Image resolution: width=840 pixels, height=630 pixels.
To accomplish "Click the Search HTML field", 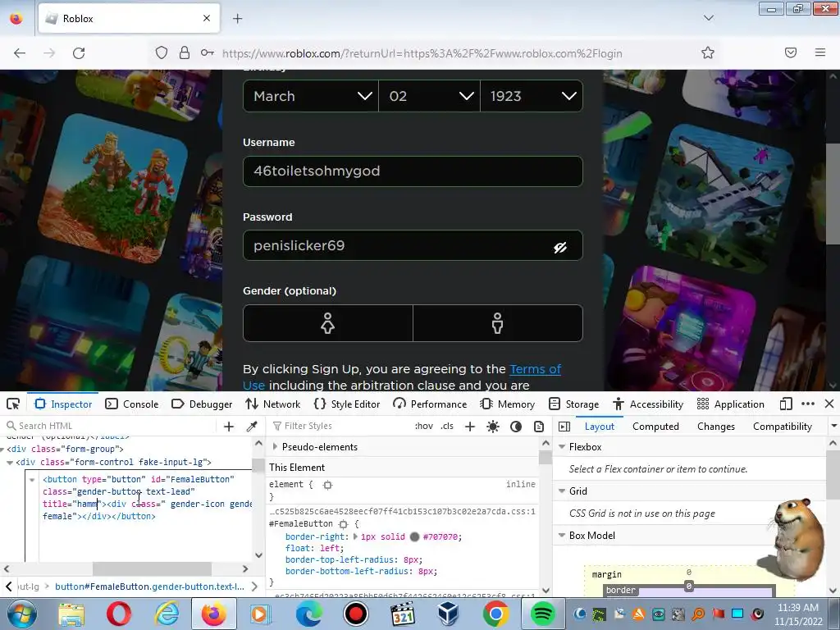I will click(110, 426).
